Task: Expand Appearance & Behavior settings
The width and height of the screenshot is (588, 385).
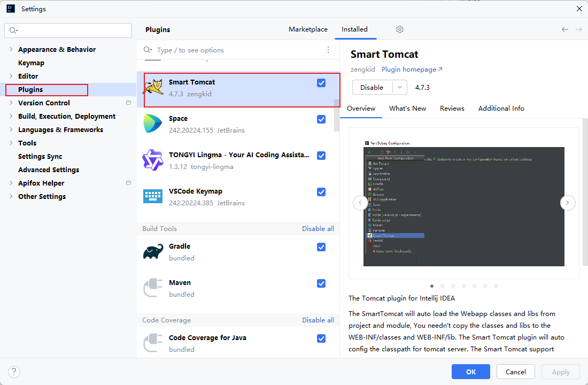Action: 11,49
